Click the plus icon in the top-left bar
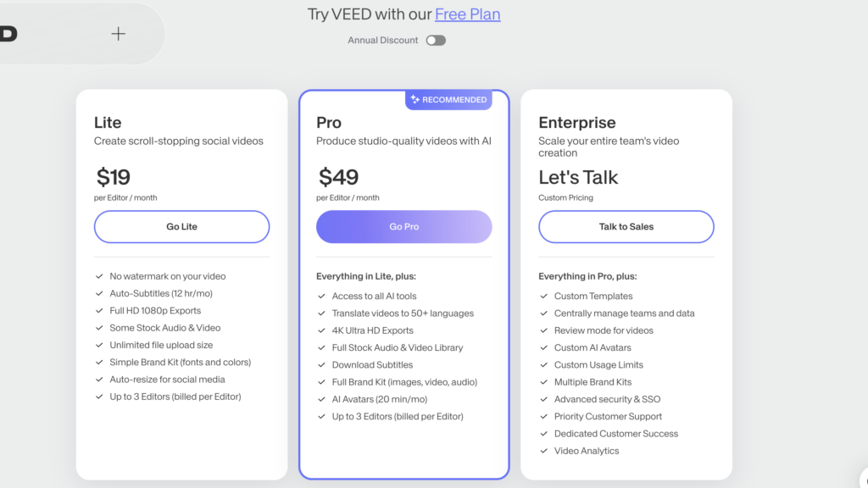Viewport: 868px width, 488px height. pyautogui.click(x=119, y=34)
